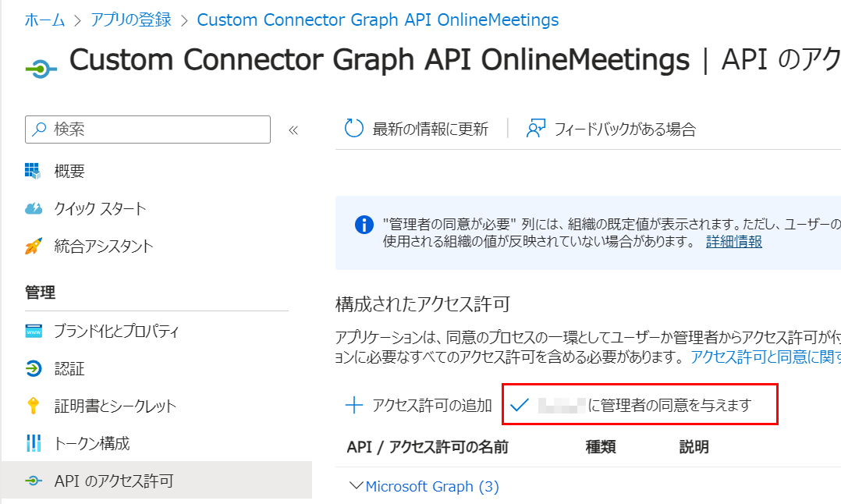
Task: Open アプリの登録 breadcrumb link
Action: point(131,20)
